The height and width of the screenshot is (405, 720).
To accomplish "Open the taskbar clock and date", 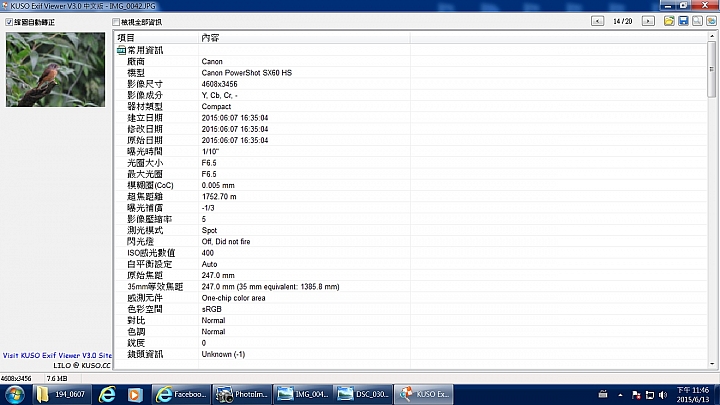I will click(x=693, y=394).
